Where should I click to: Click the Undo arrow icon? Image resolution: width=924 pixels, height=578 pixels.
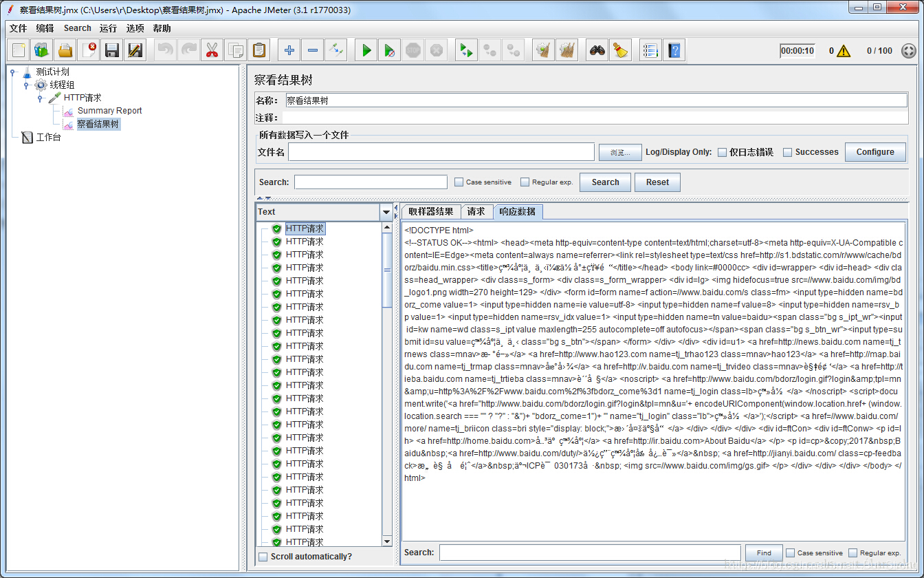[165, 50]
